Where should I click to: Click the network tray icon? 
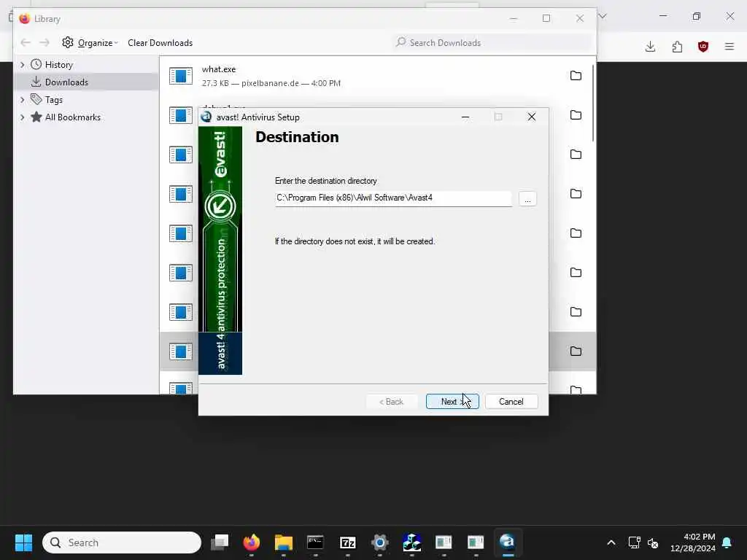pyautogui.click(x=634, y=542)
